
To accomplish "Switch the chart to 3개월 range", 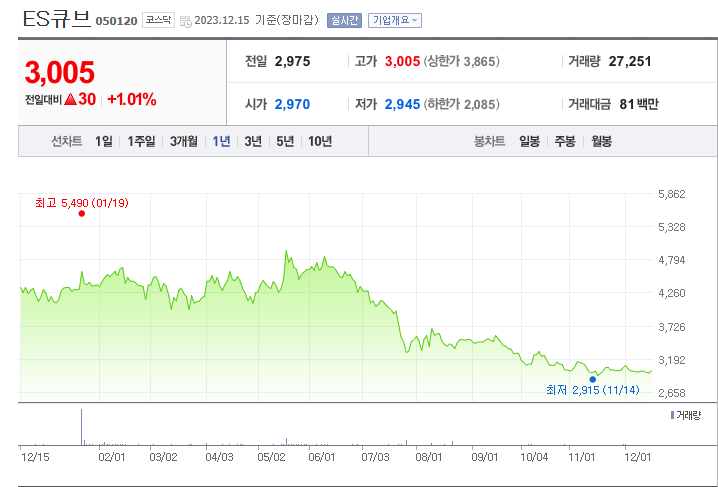I will [x=184, y=141].
